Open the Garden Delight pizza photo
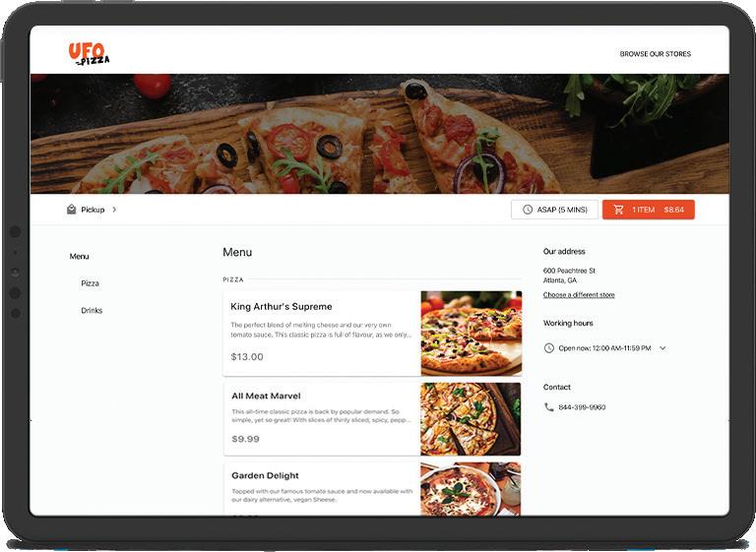The height and width of the screenshot is (552, 756). click(471, 489)
